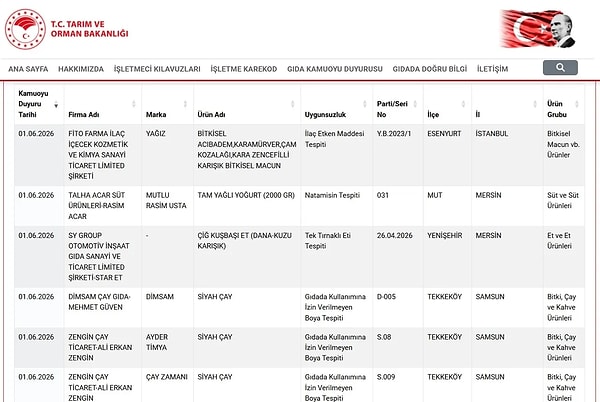Sort the İlçe column arrows
Screen dimensions: 600x402
tap(463, 104)
